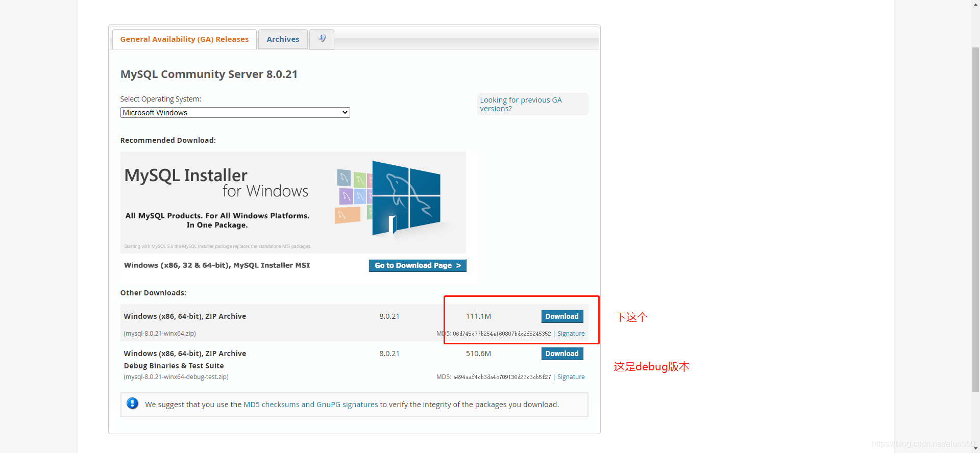This screenshot has width=980, height=453.
Task: Click the Windows MySQL Installer MSI label
Action: point(217,265)
